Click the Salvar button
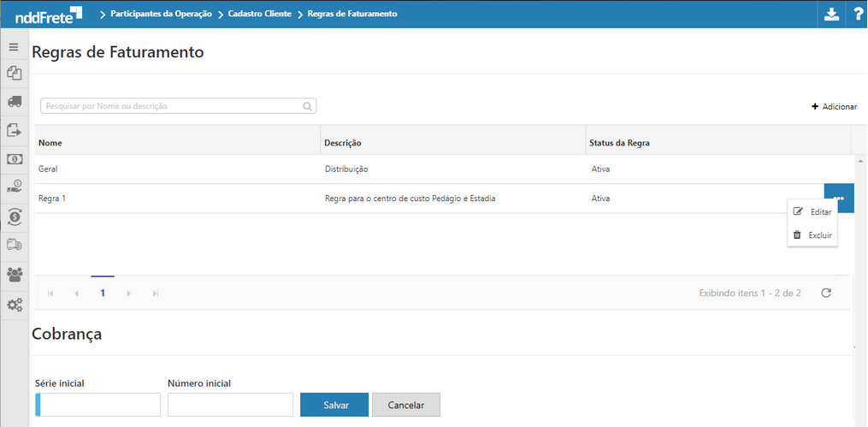The height and width of the screenshot is (427, 868). coord(334,405)
